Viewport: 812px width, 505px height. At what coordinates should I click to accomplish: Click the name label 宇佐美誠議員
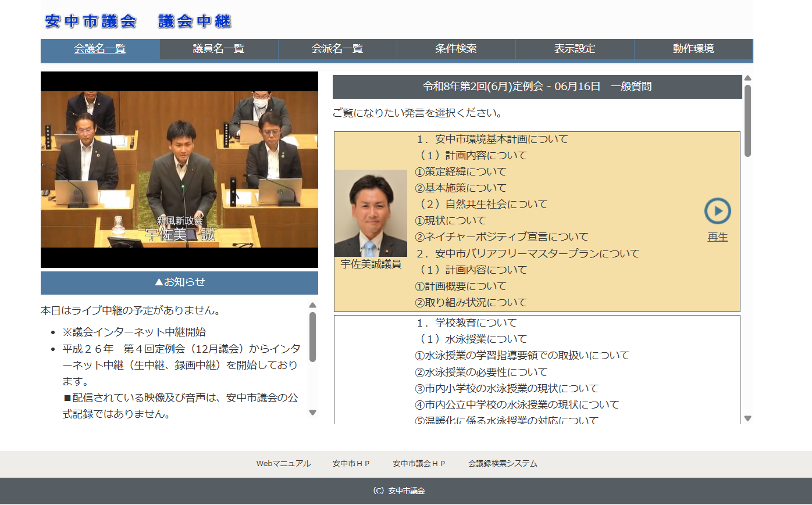[371, 264]
